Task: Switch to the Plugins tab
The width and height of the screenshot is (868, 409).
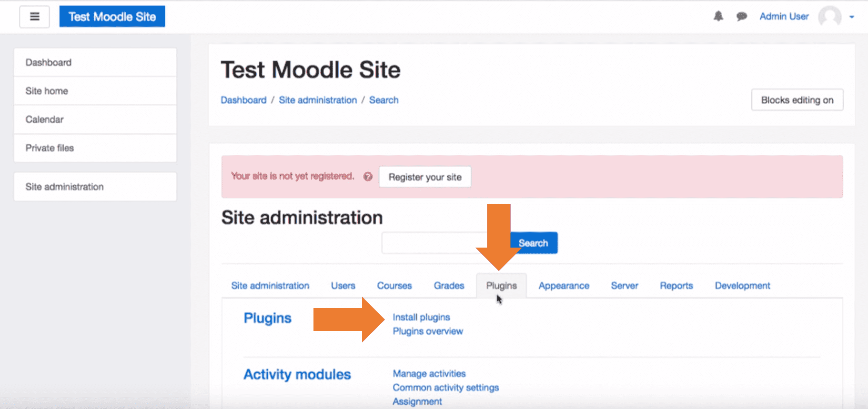Action: click(x=501, y=286)
